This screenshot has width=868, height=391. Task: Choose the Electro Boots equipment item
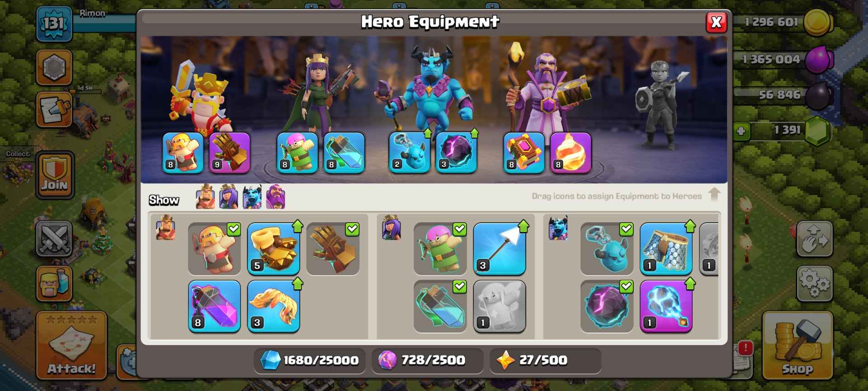point(666,306)
